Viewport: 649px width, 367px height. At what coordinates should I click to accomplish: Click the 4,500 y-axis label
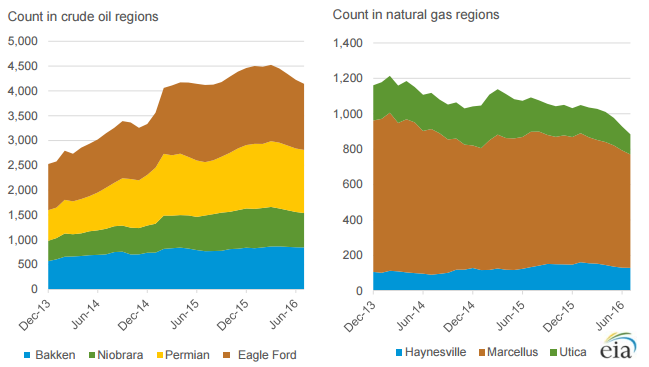click(x=23, y=66)
